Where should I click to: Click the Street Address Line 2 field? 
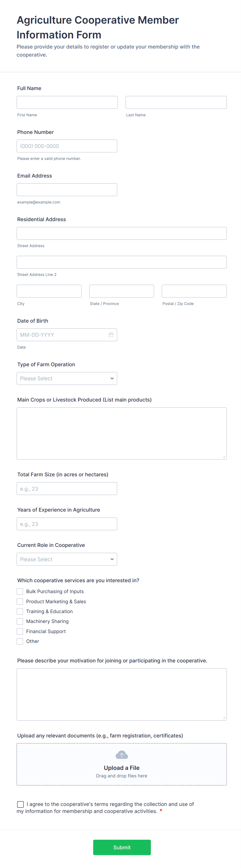pyautogui.click(x=122, y=262)
